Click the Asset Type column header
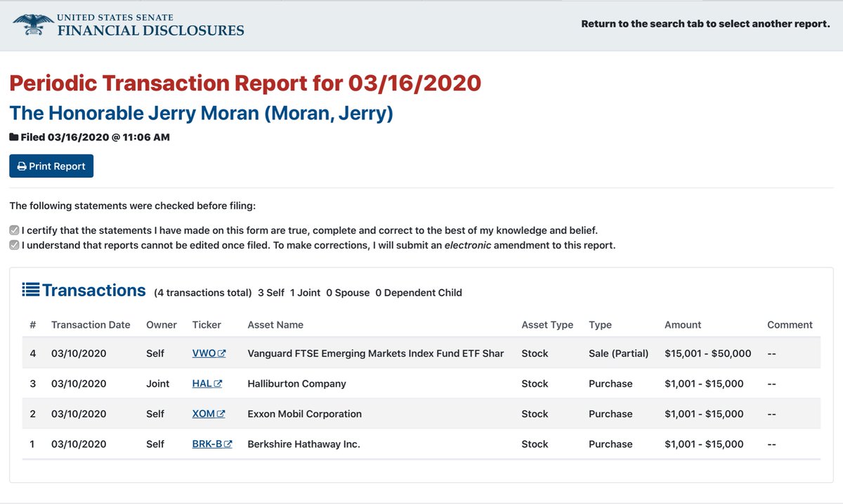 pos(547,325)
